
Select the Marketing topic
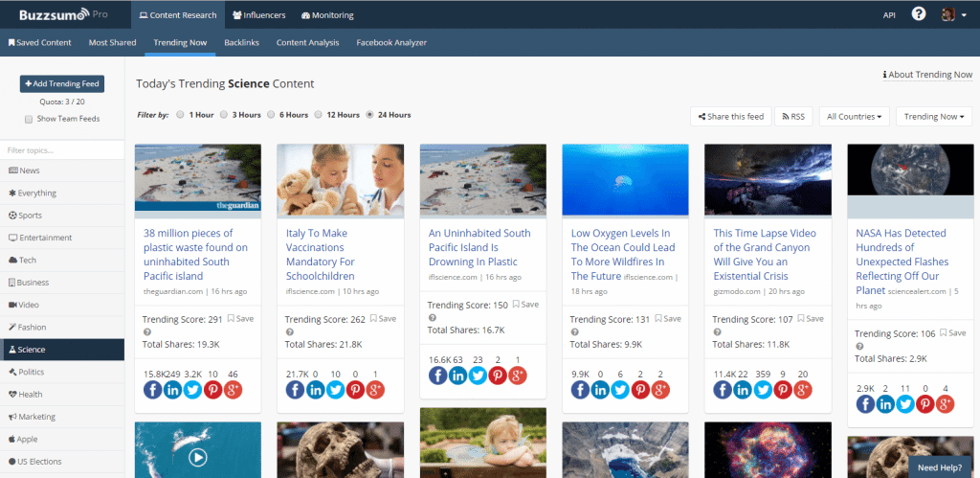pyautogui.click(x=62, y=417)
